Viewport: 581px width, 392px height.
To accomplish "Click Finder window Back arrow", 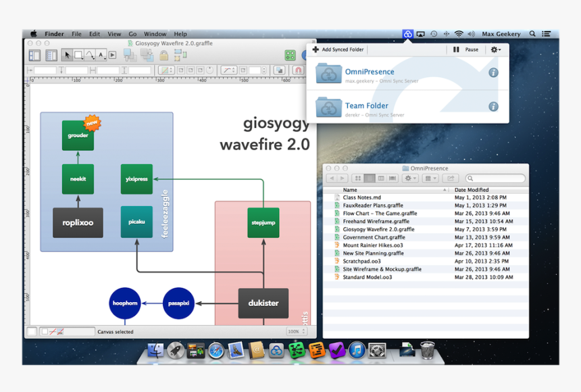I will tap(332, 178).
